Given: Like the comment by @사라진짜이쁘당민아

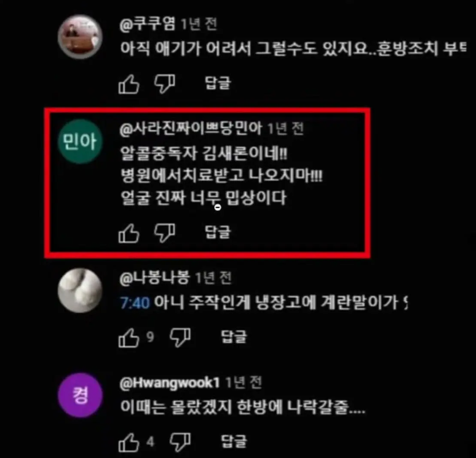Looking at the screenshot, I should [x=129, y=233].
